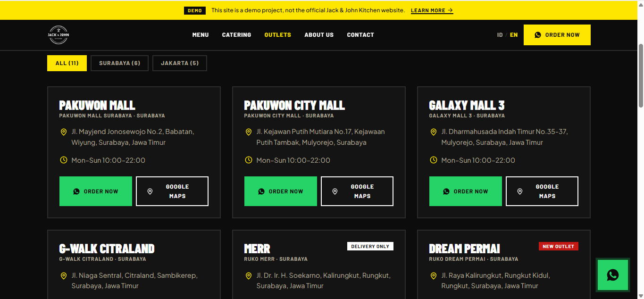644x299 pixels.
Task: Click the Galaxy Mall 3 card title
Action: click(467, 105)
